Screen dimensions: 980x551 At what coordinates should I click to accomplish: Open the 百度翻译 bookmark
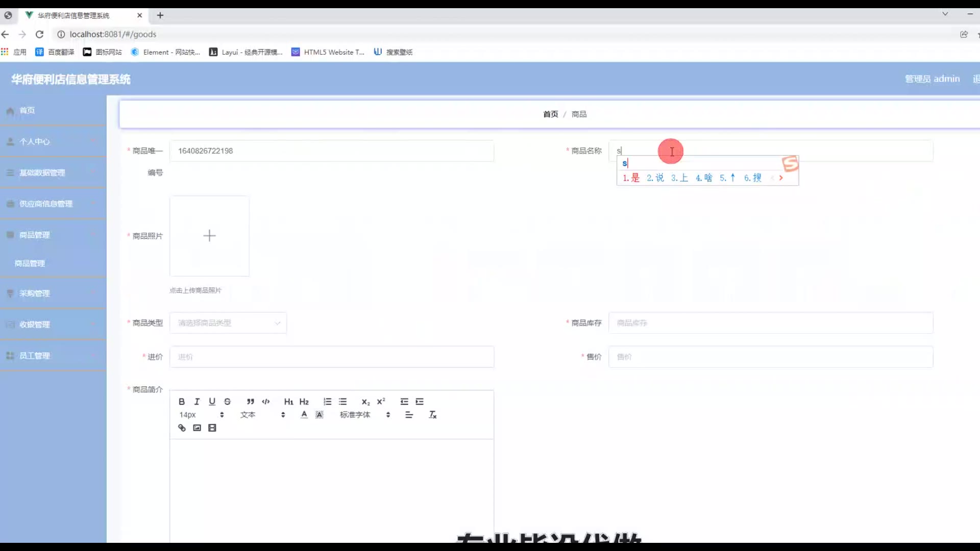click(55, 52)
